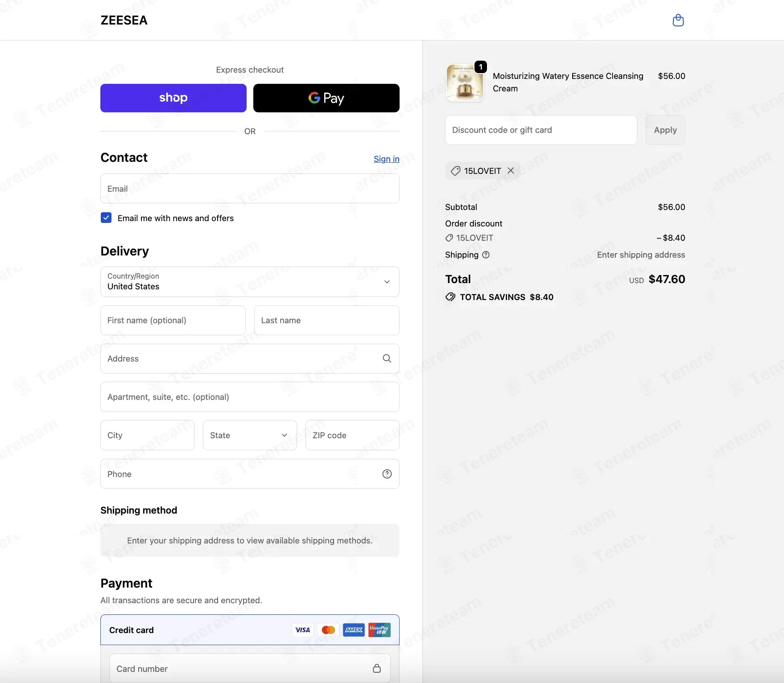Focus the Discount code or gift card field
This screenshot has height=683, width=784.
[x=541, y=130]
